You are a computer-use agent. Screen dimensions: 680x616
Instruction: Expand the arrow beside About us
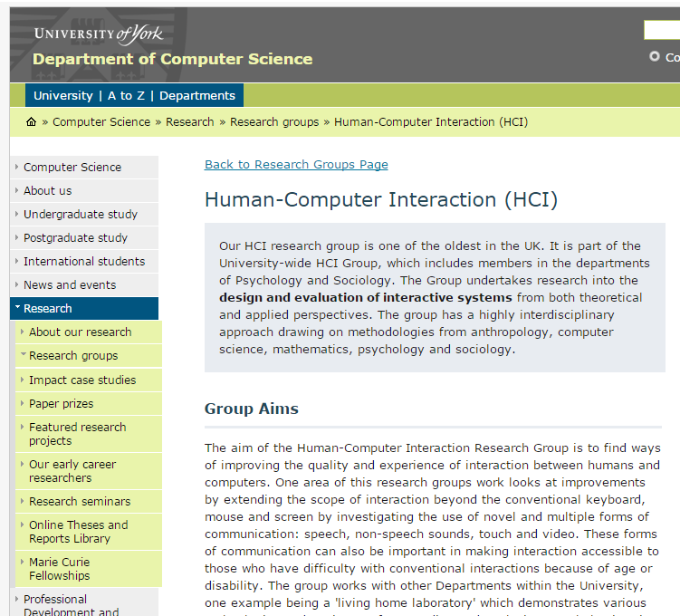[x=16, y=190]
